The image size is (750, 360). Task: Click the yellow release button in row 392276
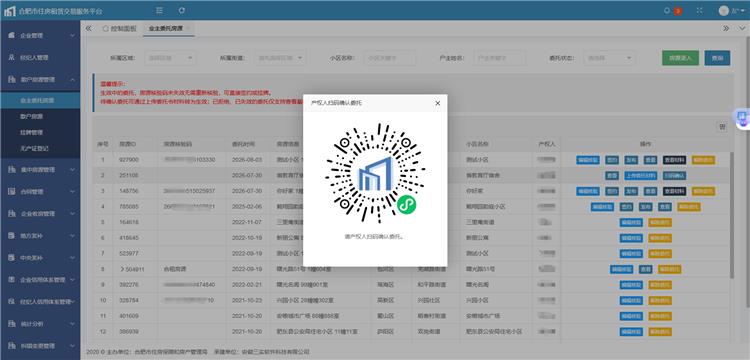660,285
